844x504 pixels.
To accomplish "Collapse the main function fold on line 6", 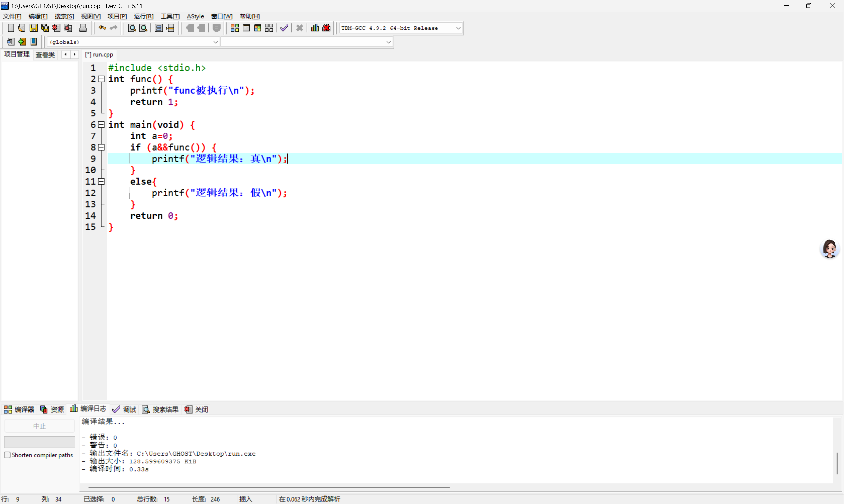I will click(101, 125).
